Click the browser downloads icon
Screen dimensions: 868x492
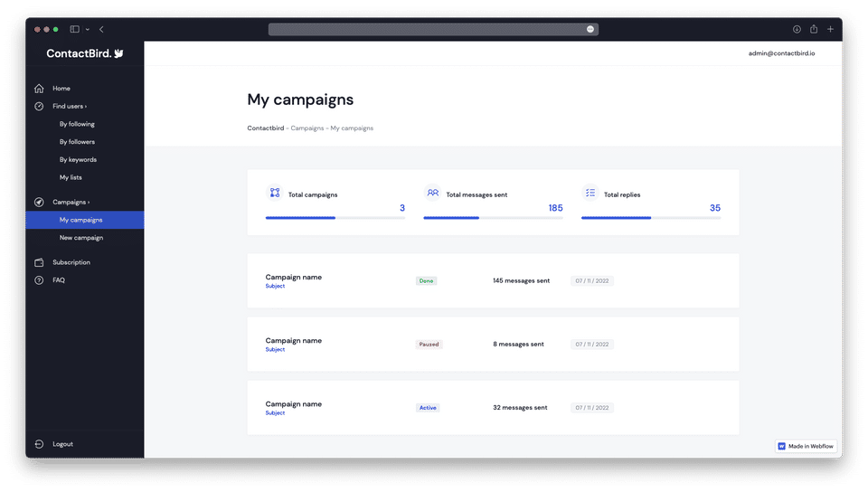(x=797, y=29)
